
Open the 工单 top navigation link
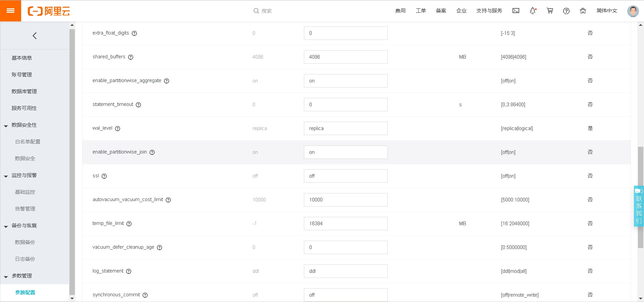point(421,11)
